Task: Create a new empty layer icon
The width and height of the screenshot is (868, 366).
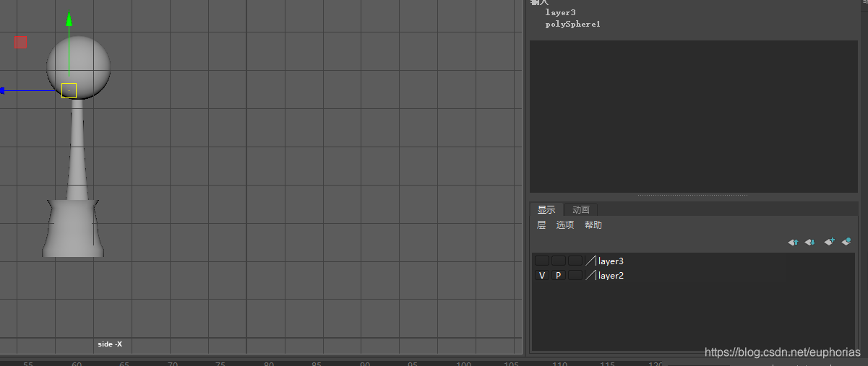Action: [x=829, y=243]
